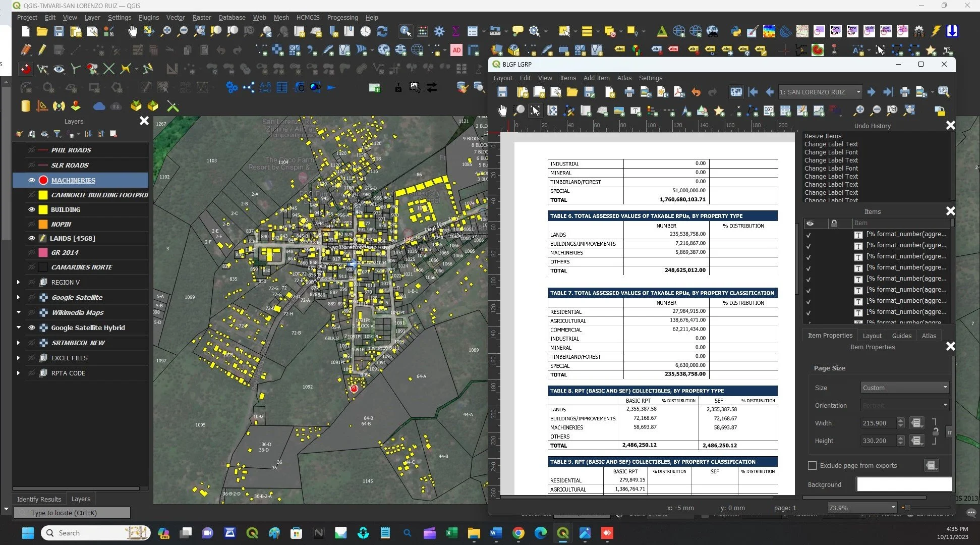Click Add North Arrow tool
Screen dimensions: 980x545
pyautogui.click(x=686, y=111)
